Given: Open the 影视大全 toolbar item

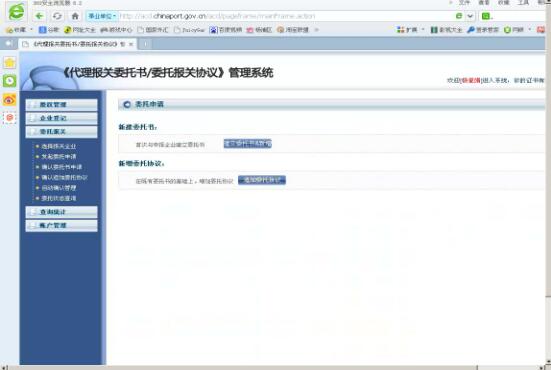Looking at the screenshot, I should point(447,30).
